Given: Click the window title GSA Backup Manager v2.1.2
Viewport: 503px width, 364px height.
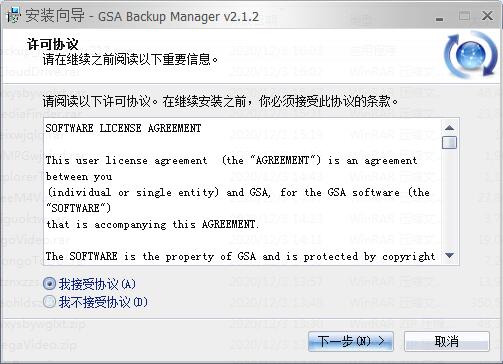Looking at the screenshot, I should (178, 17).
